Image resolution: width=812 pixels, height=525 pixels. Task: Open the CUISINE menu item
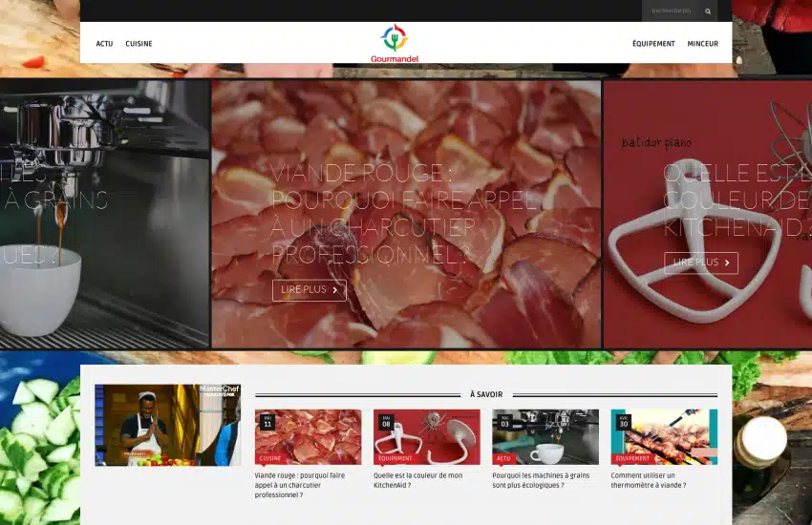[139, 44]
